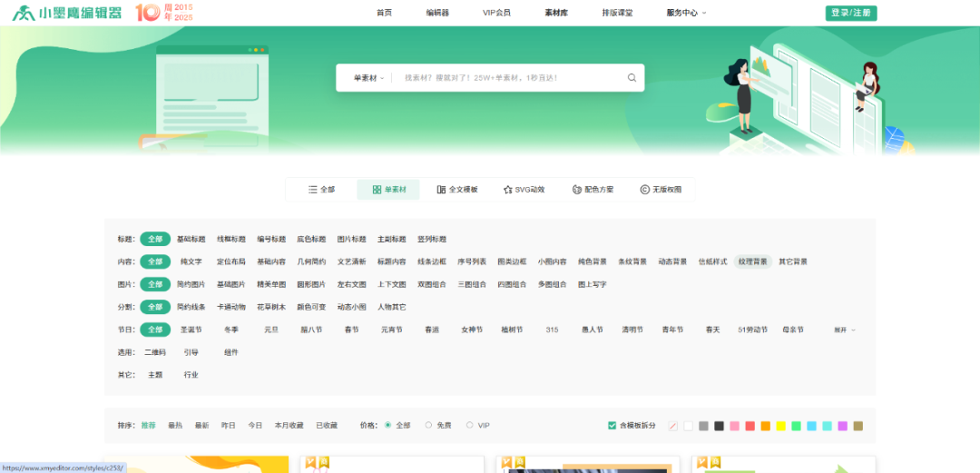Select the VIP price radio button
This screenshot has width=980, height=473.
click(469, 426)
